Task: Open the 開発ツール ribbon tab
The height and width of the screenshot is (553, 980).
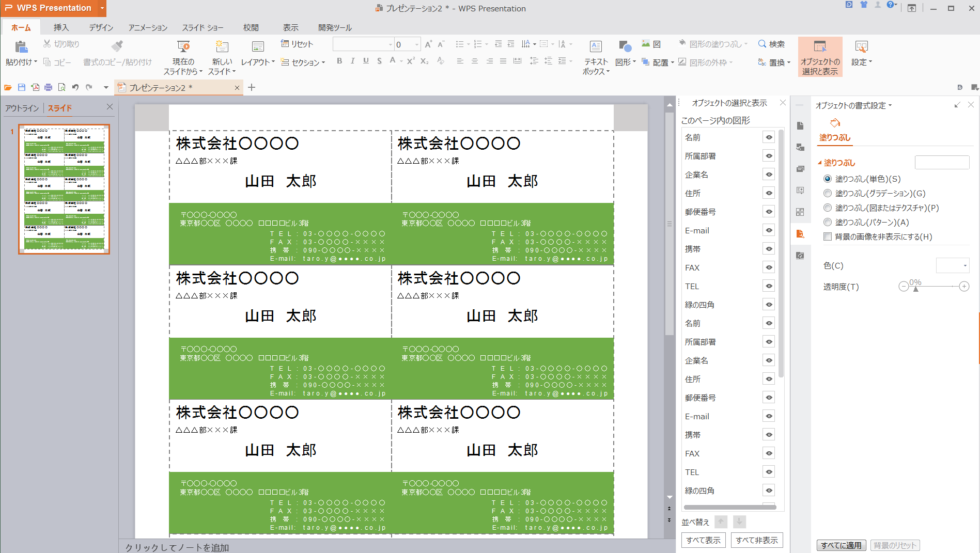Action: [335, 27]
